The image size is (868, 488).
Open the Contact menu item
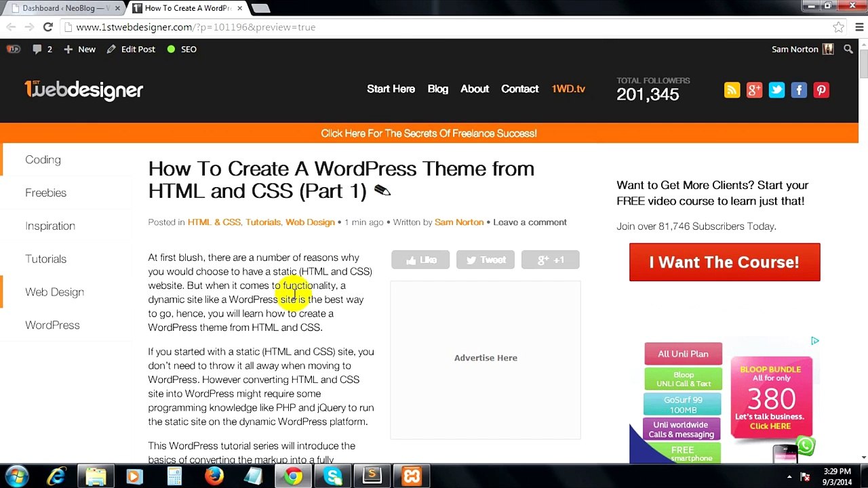(x=519, y=89)
